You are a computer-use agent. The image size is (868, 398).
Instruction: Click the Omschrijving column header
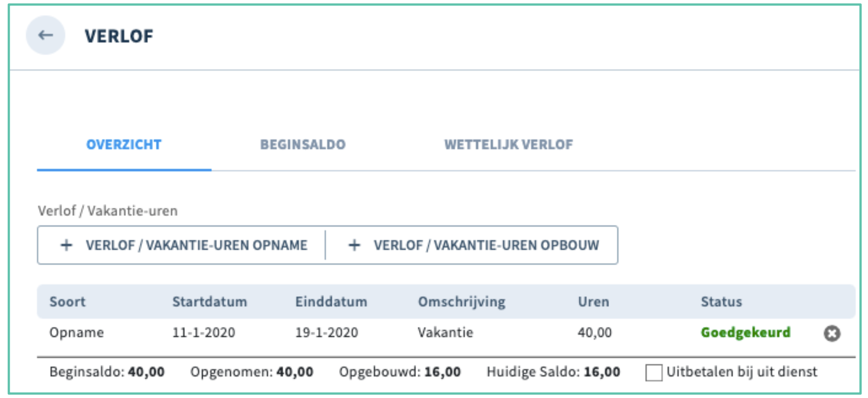pos(462,302)
